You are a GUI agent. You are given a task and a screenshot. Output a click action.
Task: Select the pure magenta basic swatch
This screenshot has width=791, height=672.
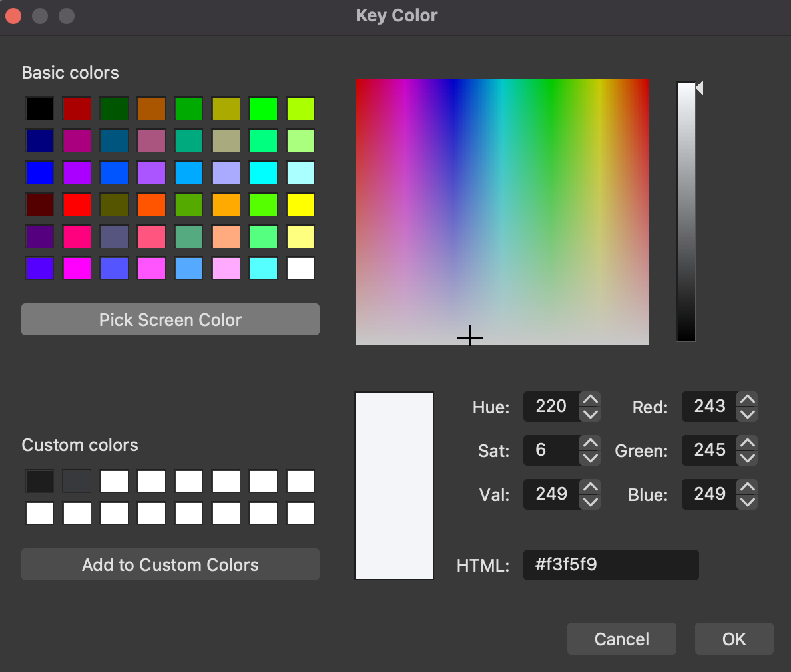click(77, 269)
